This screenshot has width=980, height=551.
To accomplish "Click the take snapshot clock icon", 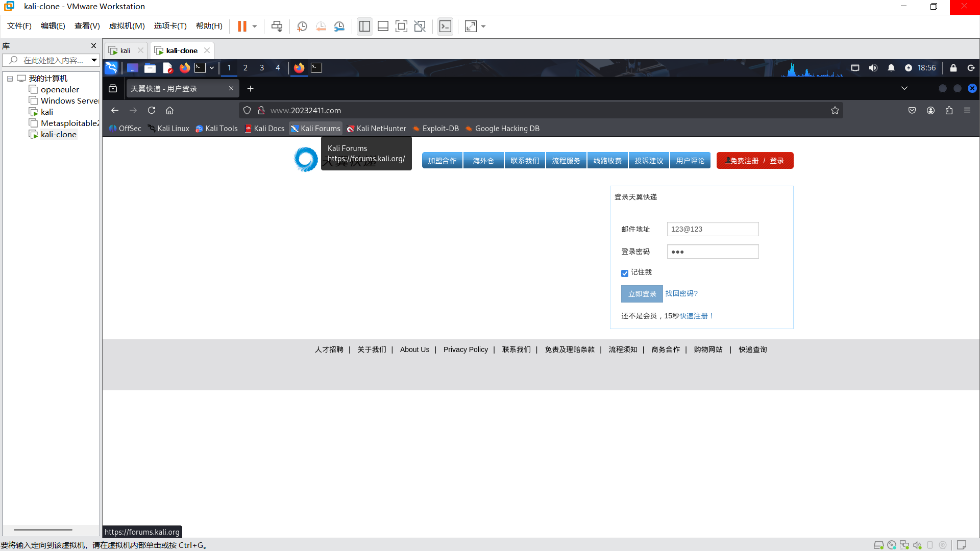I will tap(302, 27).
